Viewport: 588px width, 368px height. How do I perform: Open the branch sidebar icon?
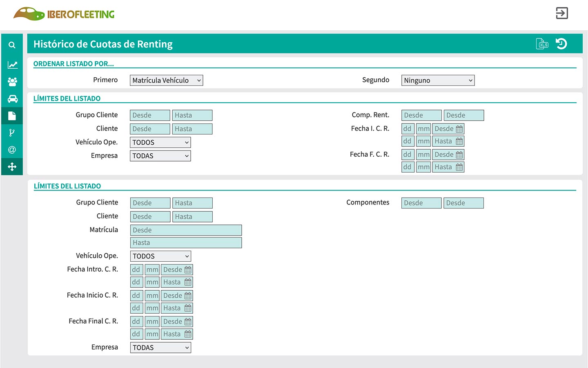tap(12, 132)
